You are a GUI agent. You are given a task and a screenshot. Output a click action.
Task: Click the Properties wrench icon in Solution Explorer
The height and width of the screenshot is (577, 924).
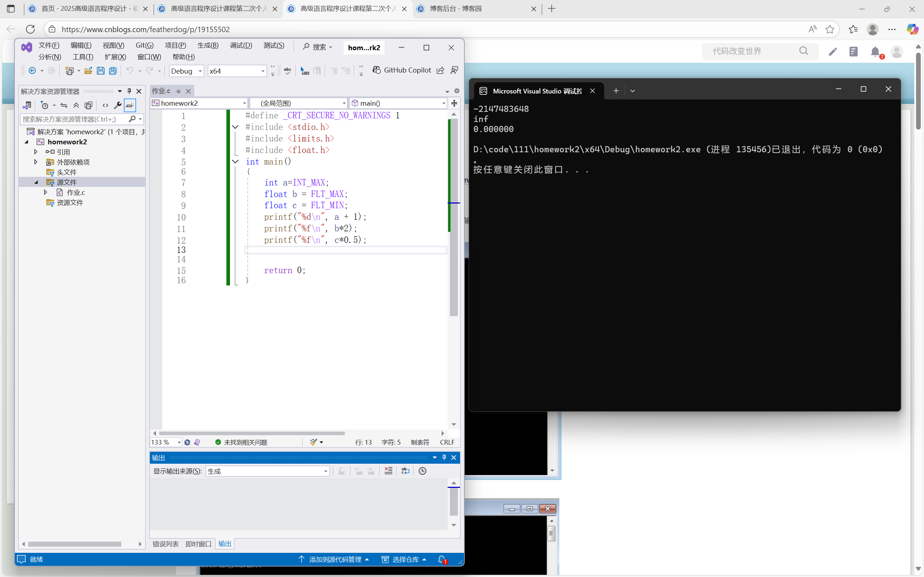[x=118, y=105]
